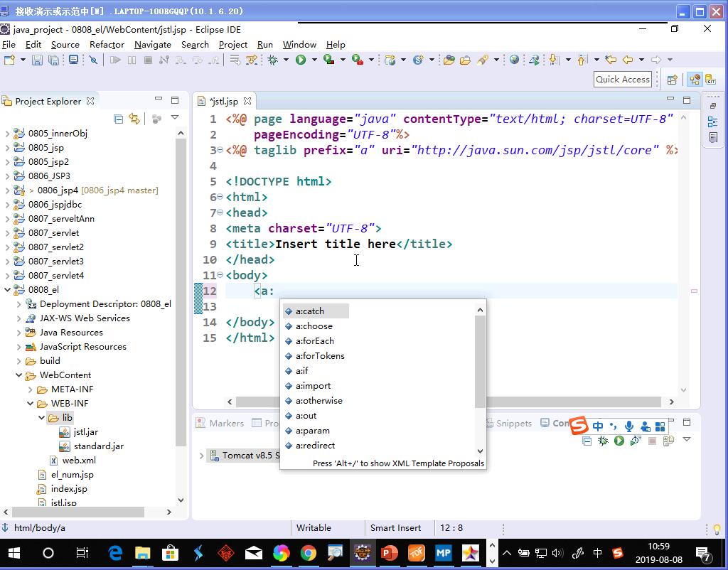
Task: Click Collapse All in Project Explorer
Action: (x=119, y=119)
